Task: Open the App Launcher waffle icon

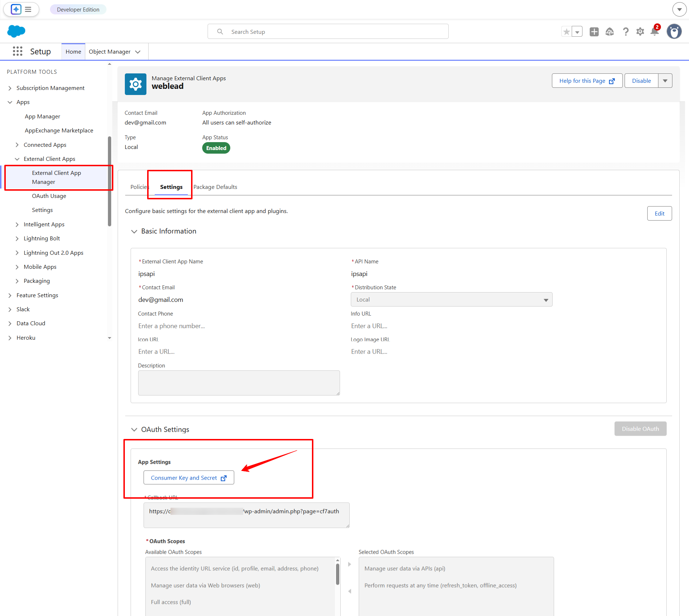Action: (17, 51)
